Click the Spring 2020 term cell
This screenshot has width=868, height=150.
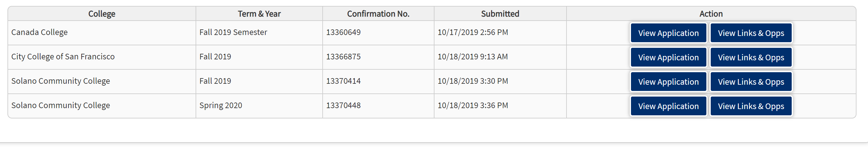click(221, 105)
